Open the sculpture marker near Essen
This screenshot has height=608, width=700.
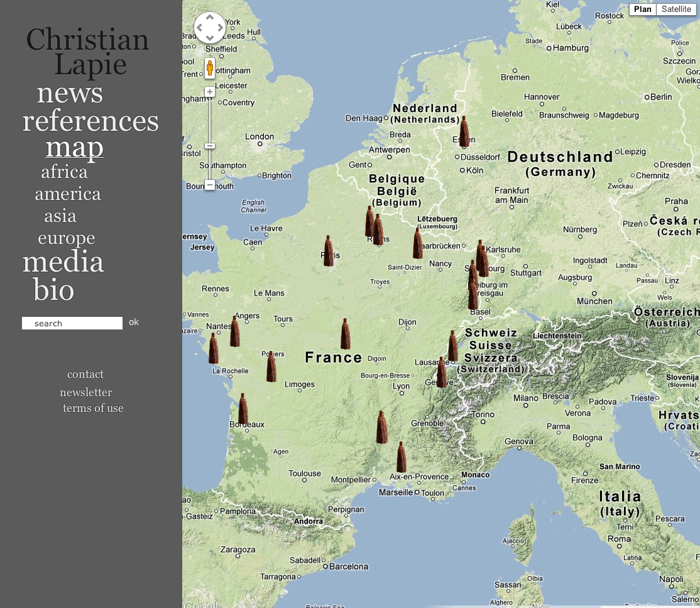click(x=464, y=132)
